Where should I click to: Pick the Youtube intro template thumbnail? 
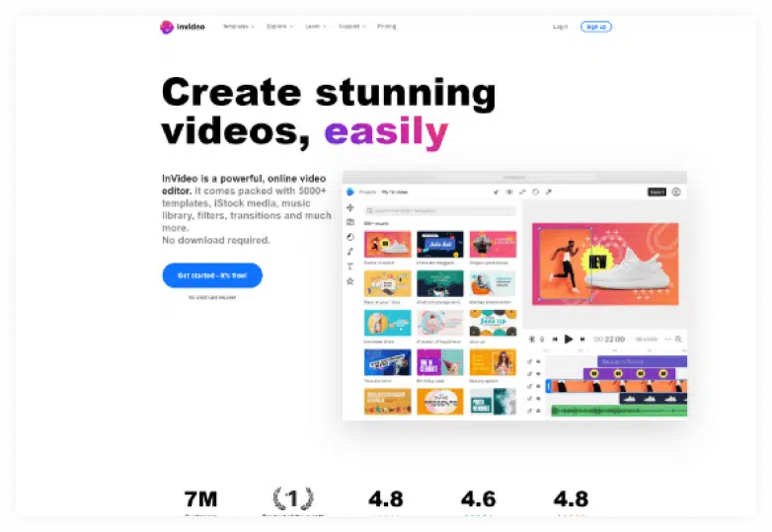click(x=387, y=362)
